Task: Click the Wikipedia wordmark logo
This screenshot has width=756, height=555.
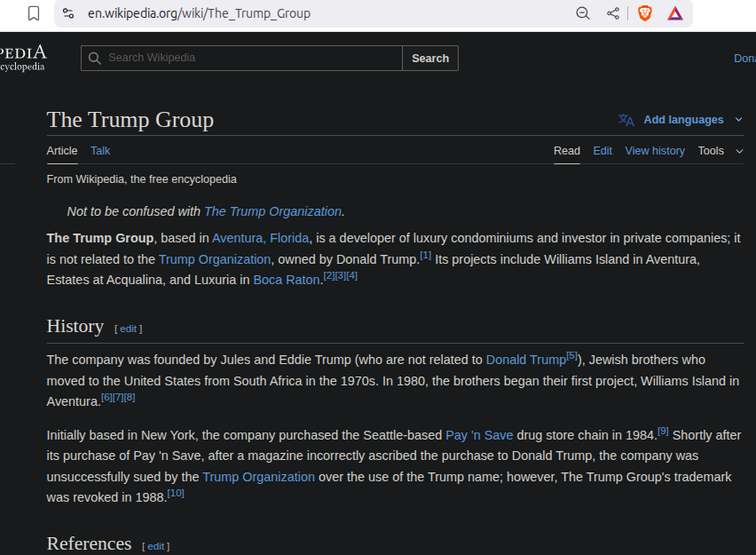Action: pos(23,58)
